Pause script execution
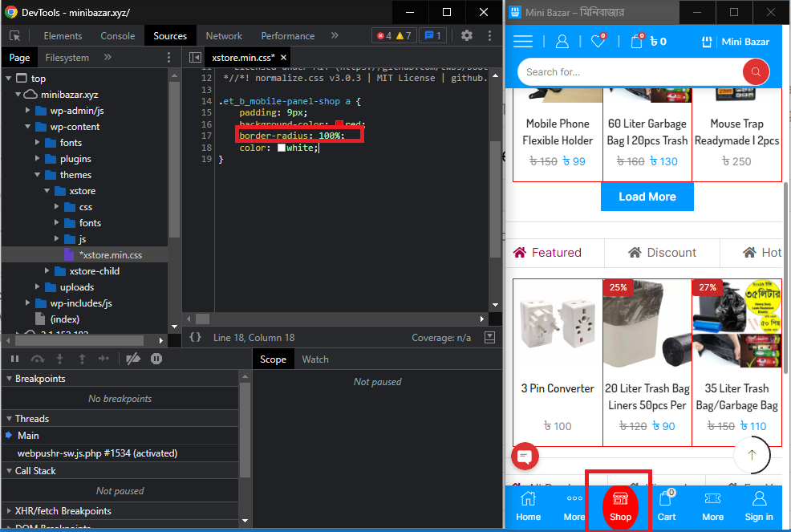 pyautogui.click(x=14, y=359)
